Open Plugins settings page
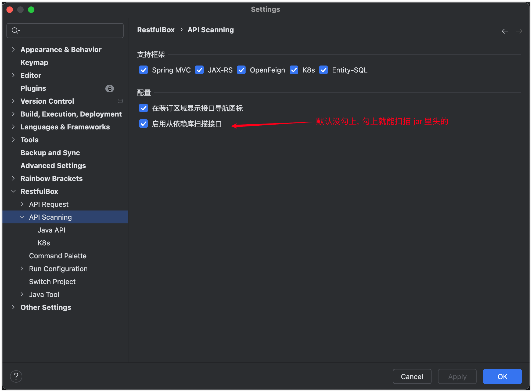 (x=33, y=88)
